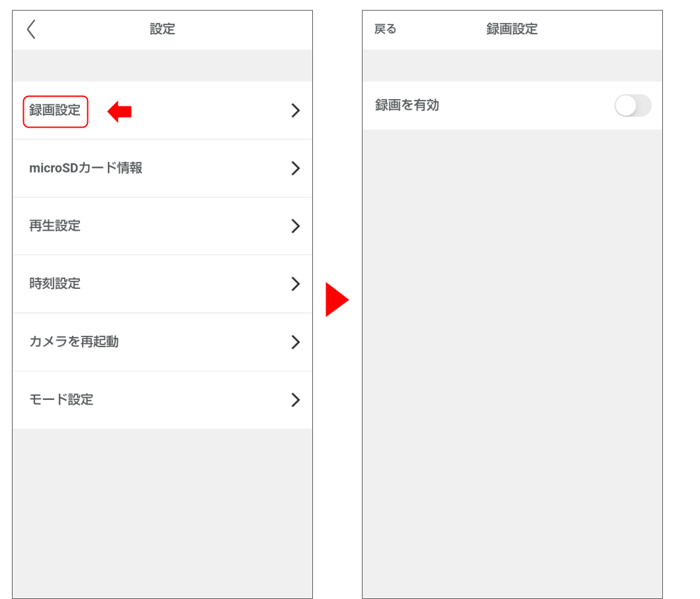The width and height of the screenshot is (700, 599).
Task: Select the microSDカード情報 label
Action: [86, 168]
